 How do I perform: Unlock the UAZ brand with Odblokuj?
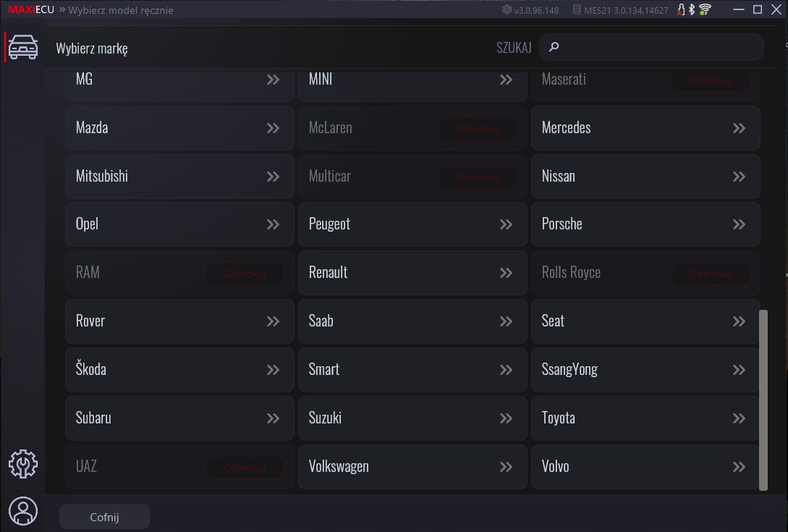click(245, 468)
